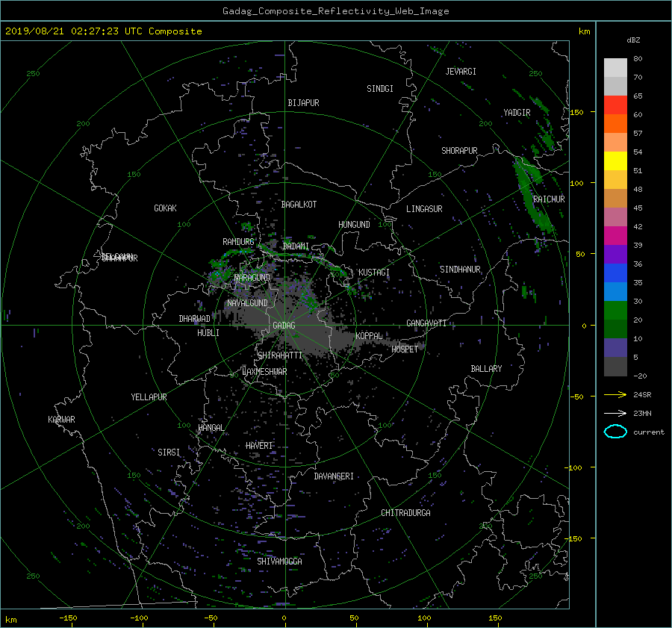Select the dark gray -20 to 5 dBZ band
This screenshot has width=672, height=628.
(615, 367)
